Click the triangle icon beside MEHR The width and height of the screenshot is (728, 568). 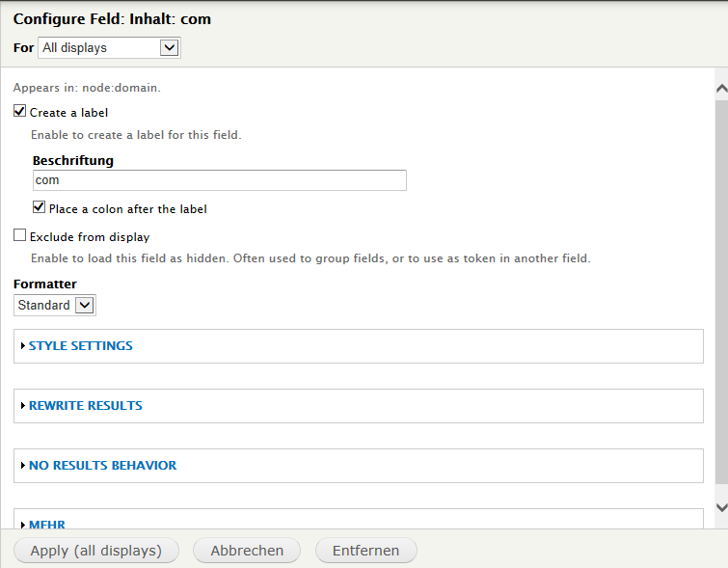coord(22,525)
